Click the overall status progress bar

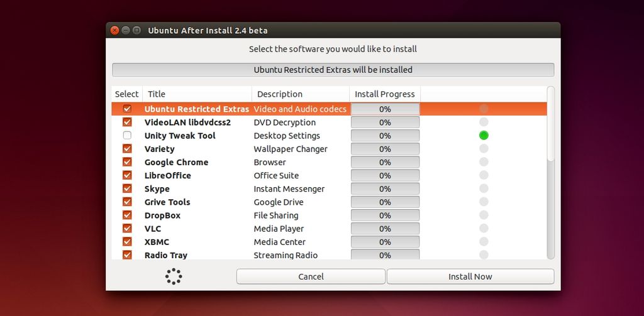coord(333,70)
